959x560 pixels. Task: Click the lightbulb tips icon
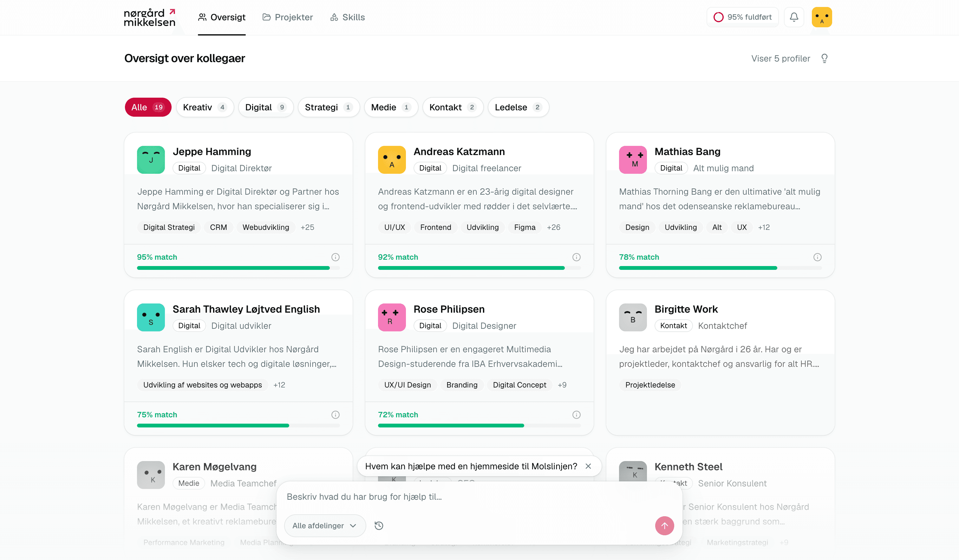pyautogui.click(x=824, y=58)
